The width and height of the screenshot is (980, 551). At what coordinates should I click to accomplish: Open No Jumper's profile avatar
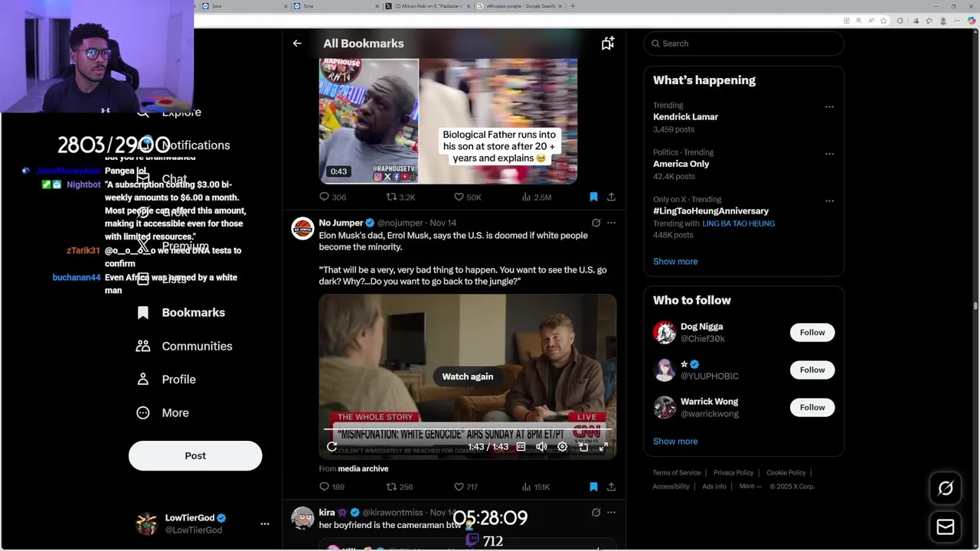click(x=302, y=228)
